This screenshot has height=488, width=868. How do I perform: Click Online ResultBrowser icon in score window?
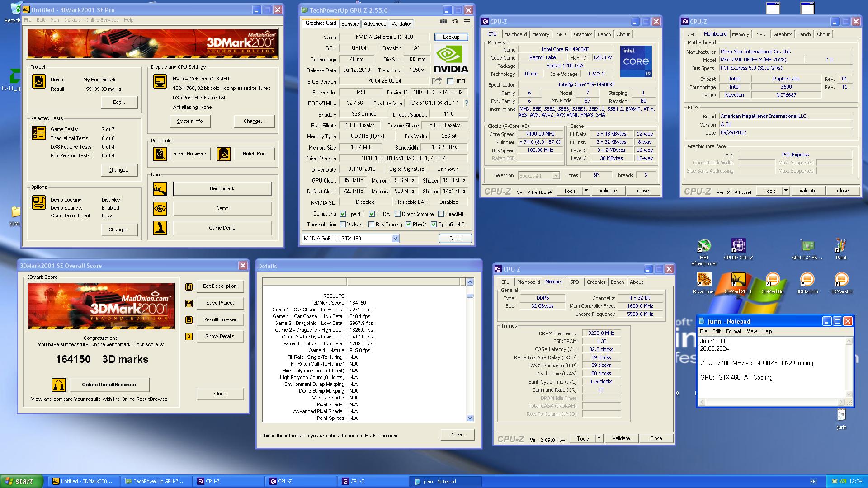59,385
